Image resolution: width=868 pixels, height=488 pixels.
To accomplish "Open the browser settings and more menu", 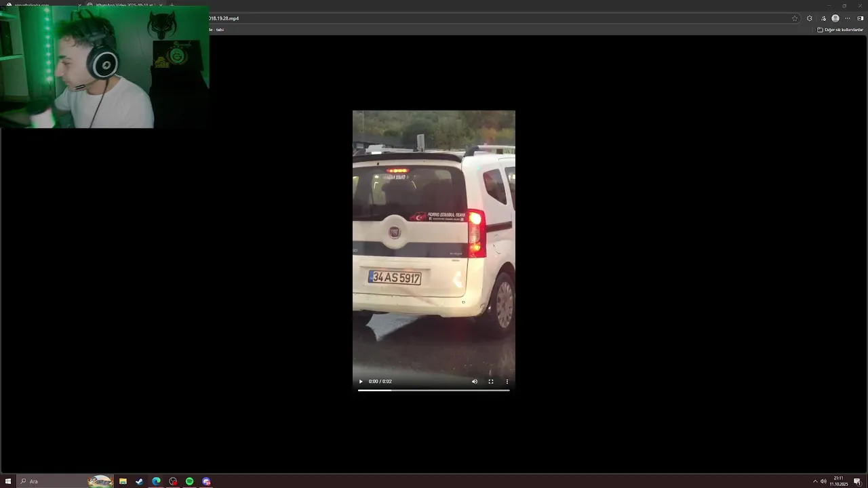I will (848, 18).
